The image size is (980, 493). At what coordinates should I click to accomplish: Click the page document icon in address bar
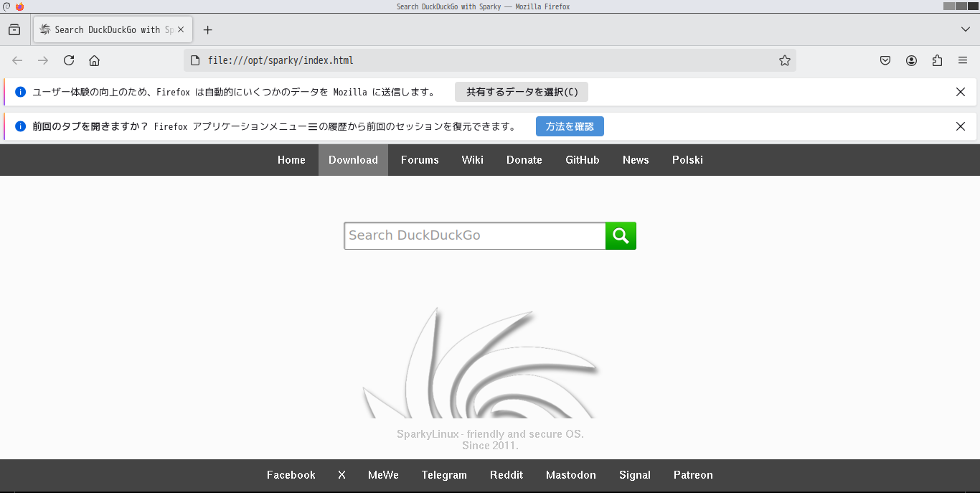[x=194, y=60]
